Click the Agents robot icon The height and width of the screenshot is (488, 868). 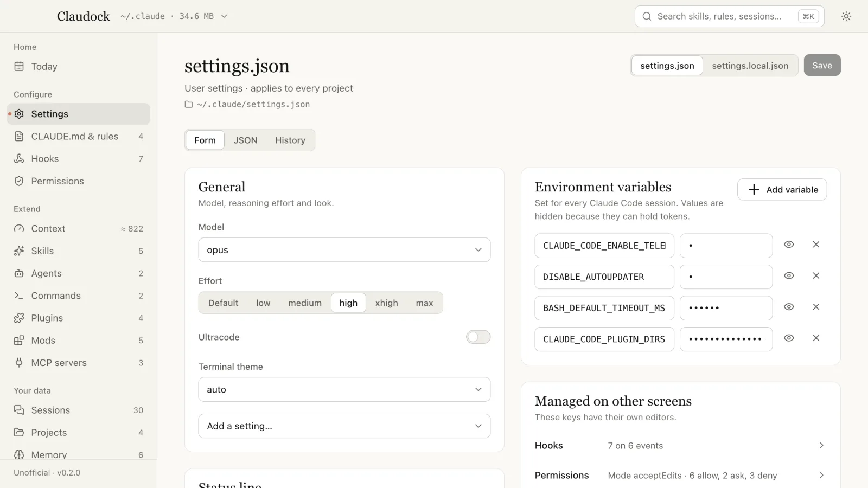(x=19, y=273)
